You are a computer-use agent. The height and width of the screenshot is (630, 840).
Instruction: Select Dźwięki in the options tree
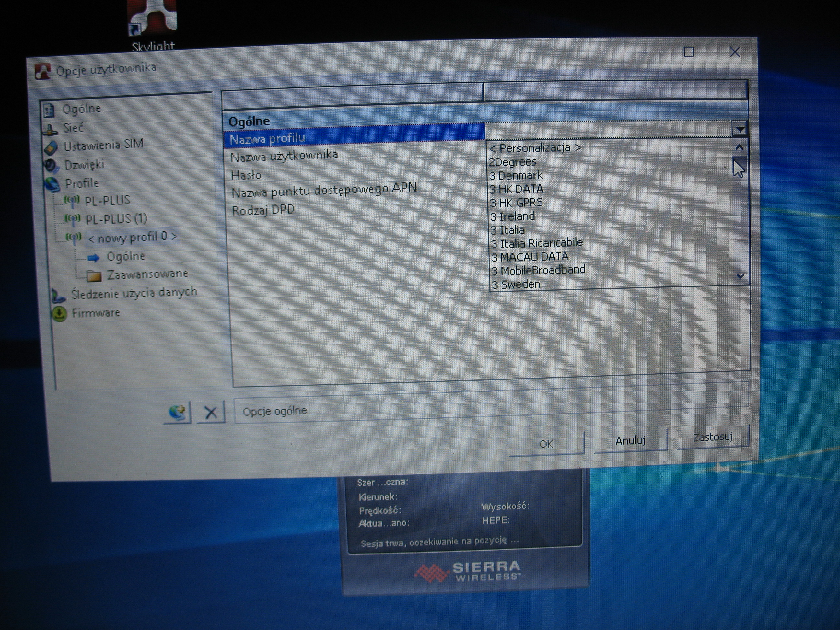(x=84, y=165)
